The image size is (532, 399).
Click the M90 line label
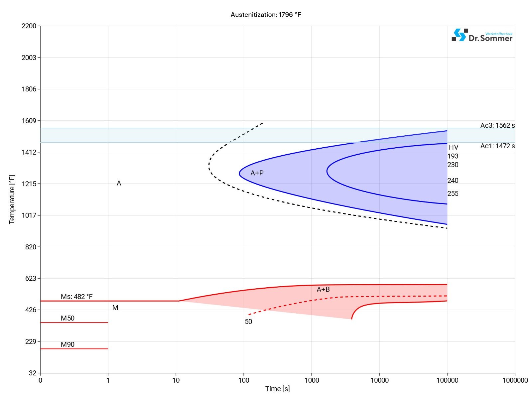67,344
